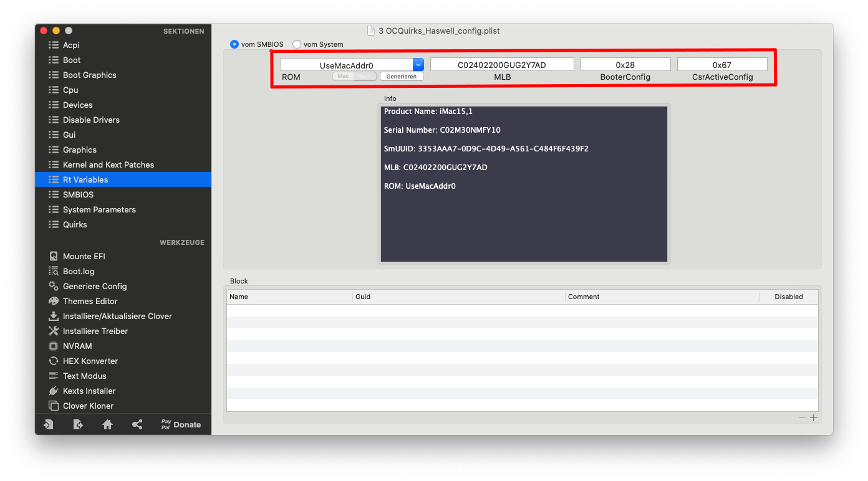Click the share icon in the sidebar footer
The height and width of the screenshot is (481, 868).
click(137, 424)
